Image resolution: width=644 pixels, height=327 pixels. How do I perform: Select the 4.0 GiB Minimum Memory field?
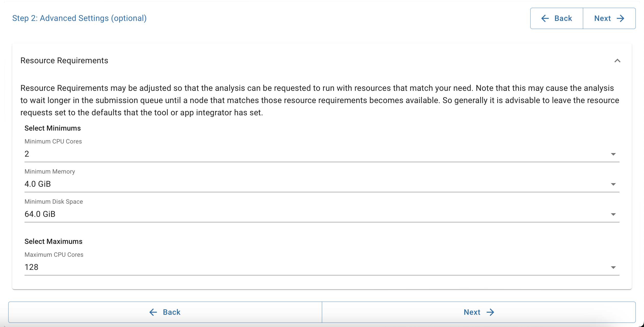(x=38, y=184)
